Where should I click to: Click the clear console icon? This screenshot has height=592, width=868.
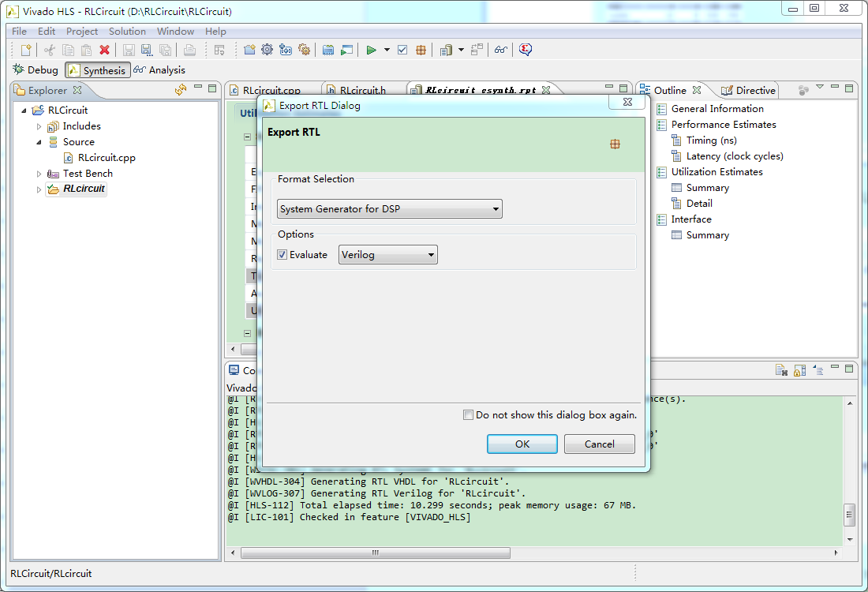(x=780, y=369)
